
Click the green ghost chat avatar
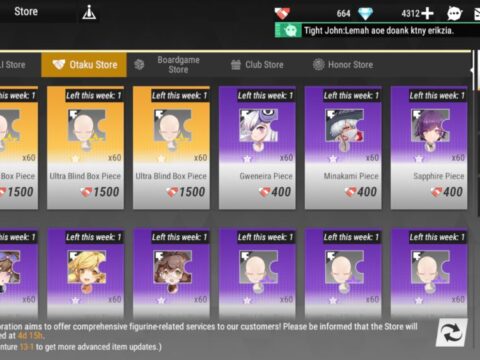click(x=288, y=31)
